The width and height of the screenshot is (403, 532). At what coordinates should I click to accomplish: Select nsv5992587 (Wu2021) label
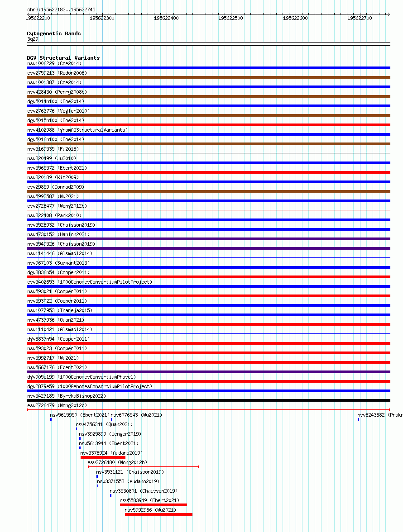coord(53,196)
